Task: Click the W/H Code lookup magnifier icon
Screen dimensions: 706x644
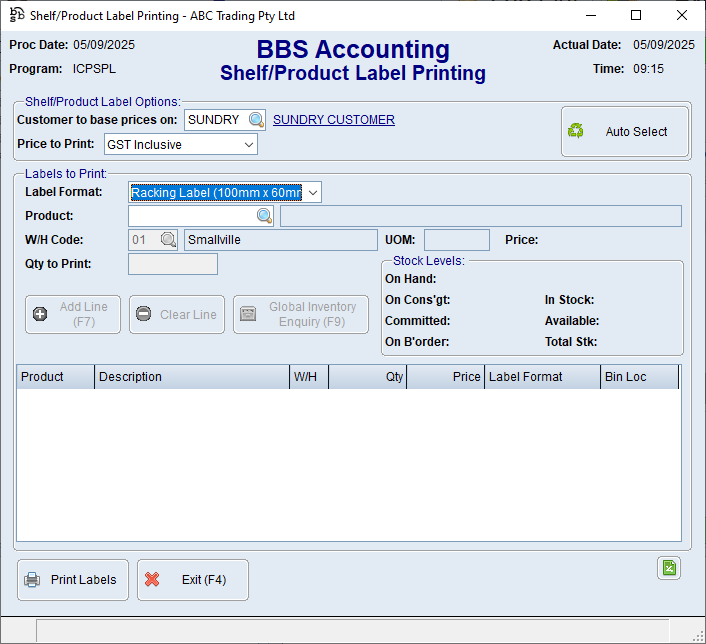Action: pos(168,240)
